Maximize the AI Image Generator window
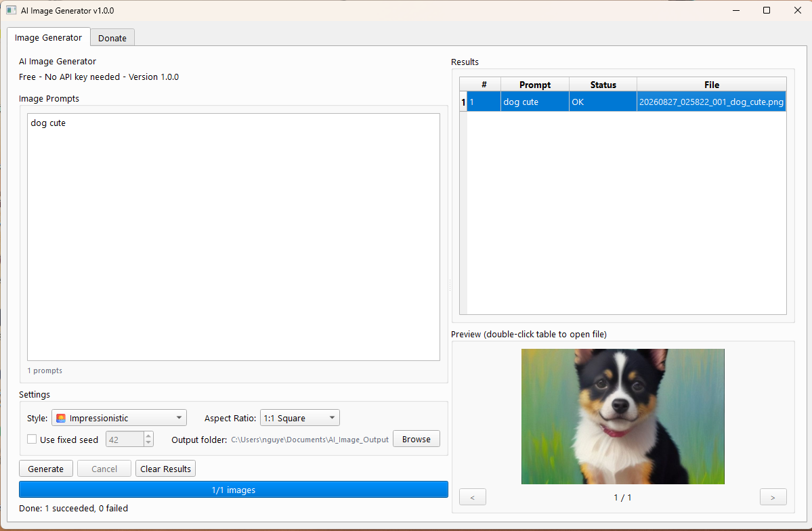812x531 pixels. point(767,10)
